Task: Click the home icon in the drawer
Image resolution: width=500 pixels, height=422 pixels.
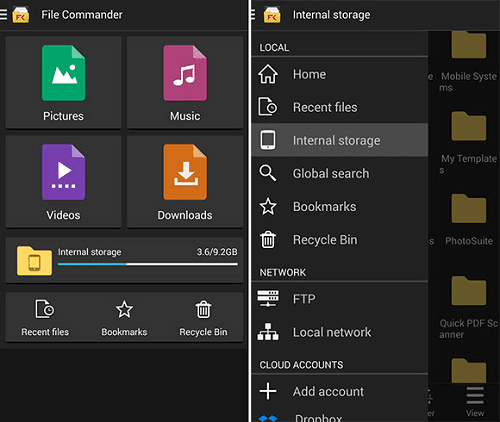Action: coord(268,74)
